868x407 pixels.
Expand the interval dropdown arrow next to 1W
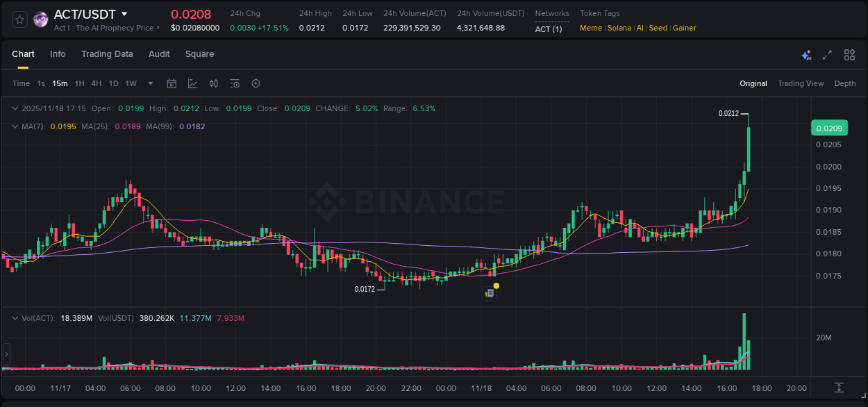[x=149, y=83]
